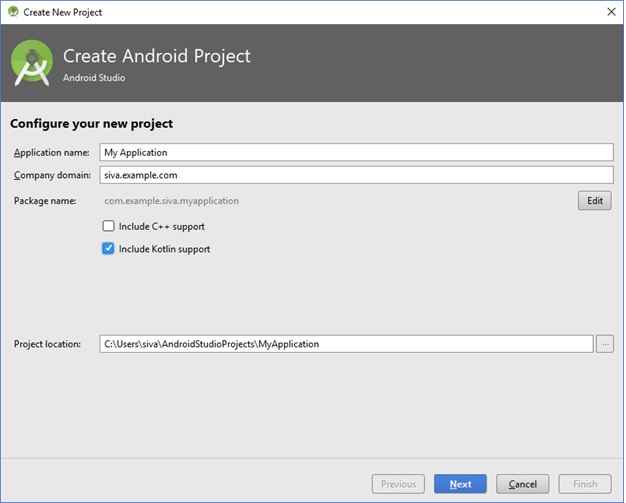Click inside the Project location path field

click(347, 345)
